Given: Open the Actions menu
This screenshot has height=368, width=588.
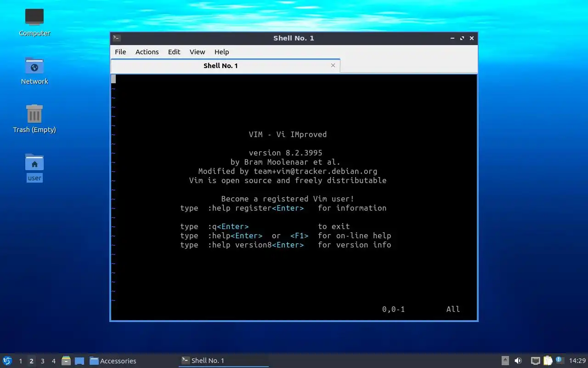Looking at the screenshot, I should (147, 52).
